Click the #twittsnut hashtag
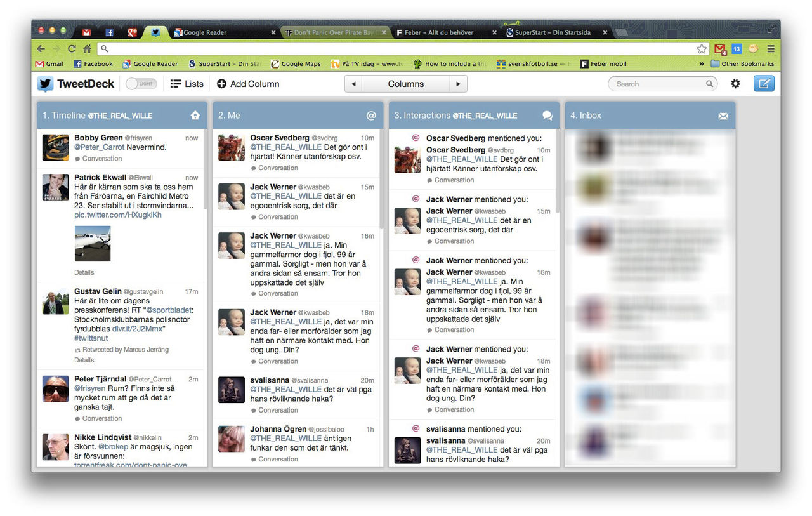This screenshot has width=812, height=516. tap(91, 338)
